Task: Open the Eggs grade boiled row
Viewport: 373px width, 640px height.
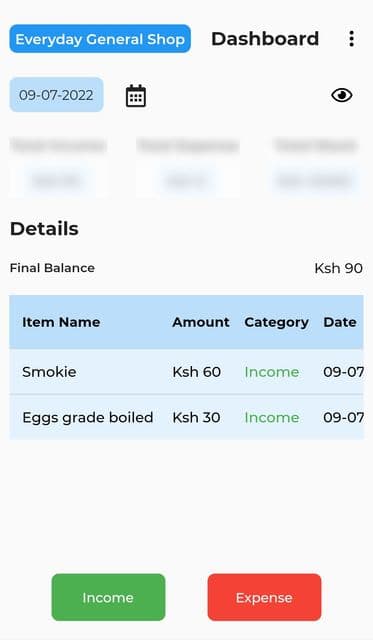Action: point(186,417)
